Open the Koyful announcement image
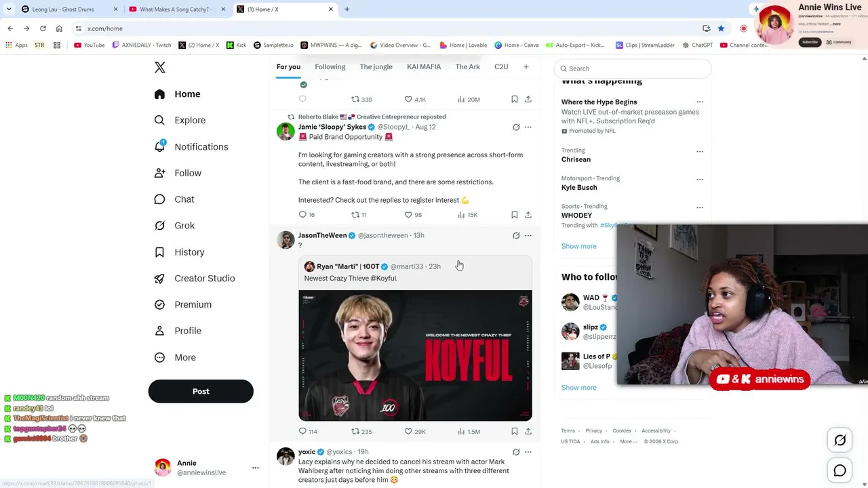 (415, 355)
